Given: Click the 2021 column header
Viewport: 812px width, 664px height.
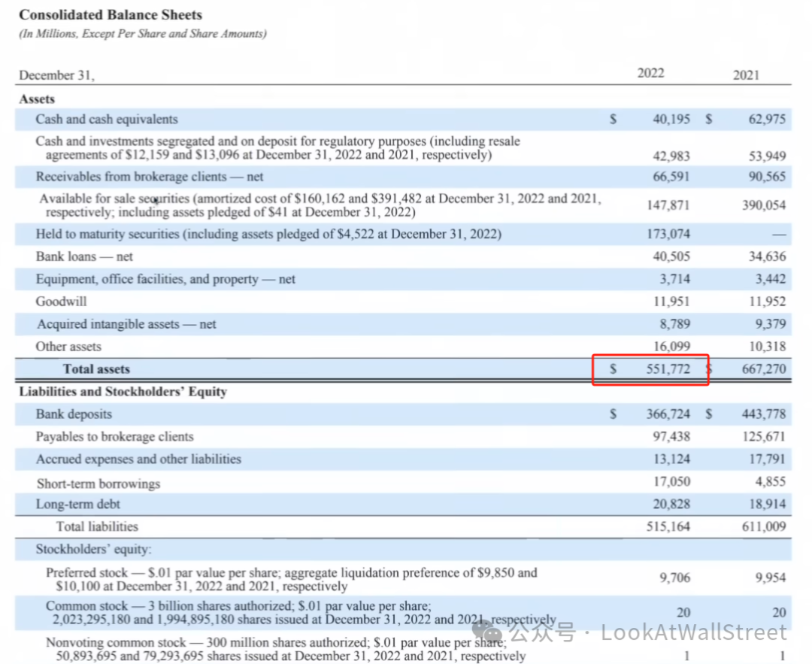Looking at the screenshot, I should tap(746, 75).
